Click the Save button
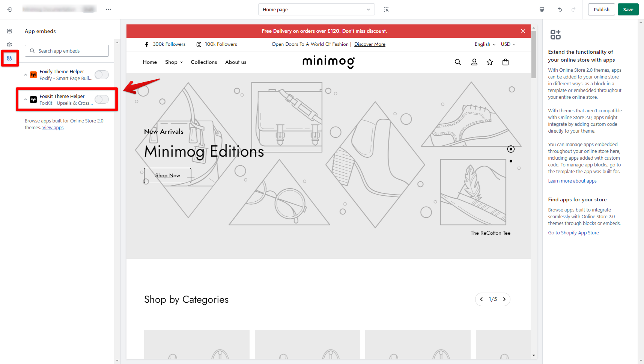644x364 pixels. pyautogui.click(x=628, y=9)
